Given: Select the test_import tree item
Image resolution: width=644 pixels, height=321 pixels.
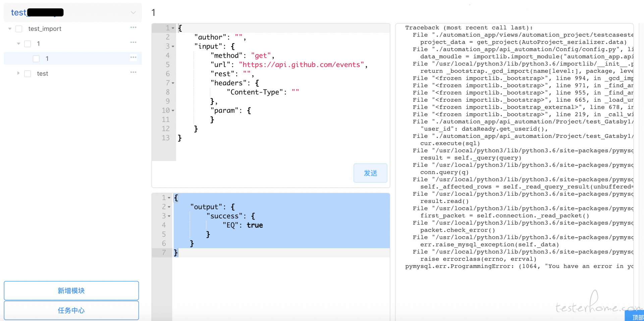Looking at the screenshot, I should pos(45,29).
